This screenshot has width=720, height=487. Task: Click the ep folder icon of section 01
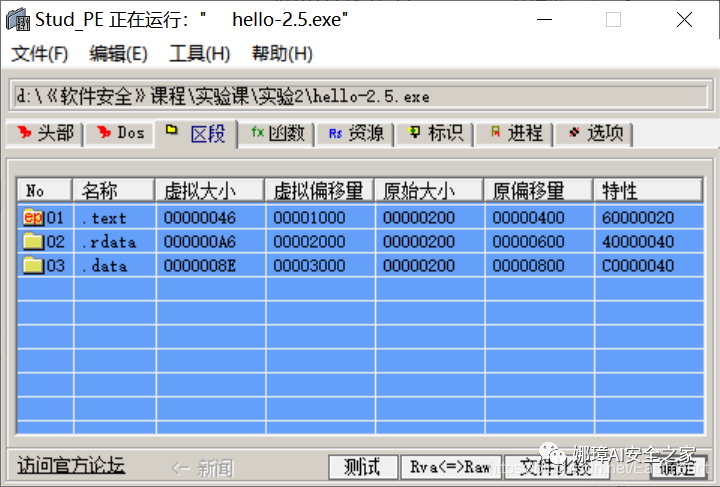tap(33, 217)
